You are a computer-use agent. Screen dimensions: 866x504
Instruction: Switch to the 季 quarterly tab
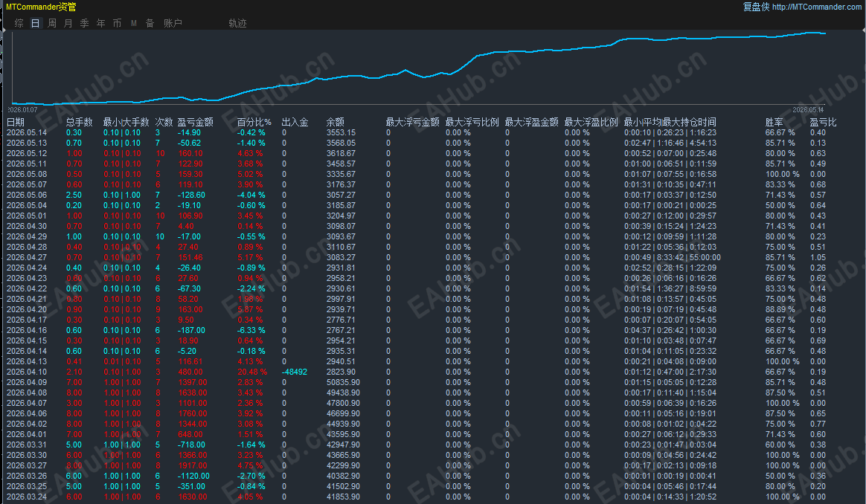(x=85, y=23)
